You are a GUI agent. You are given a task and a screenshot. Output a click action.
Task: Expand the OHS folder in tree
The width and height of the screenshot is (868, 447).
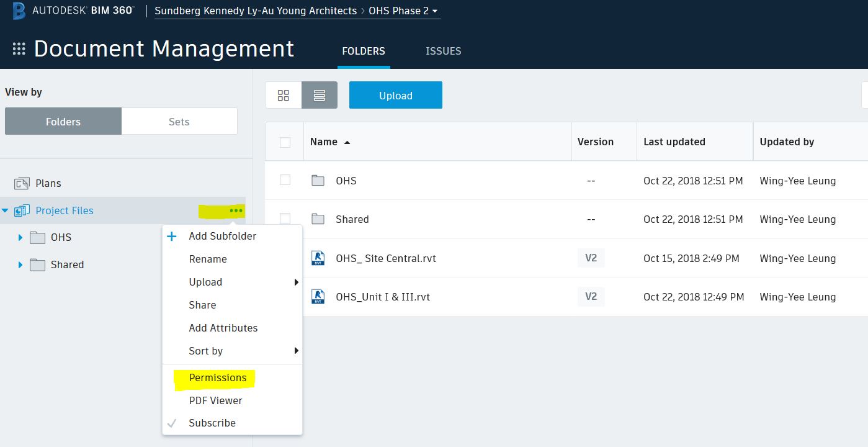click(x=20, y=238)
